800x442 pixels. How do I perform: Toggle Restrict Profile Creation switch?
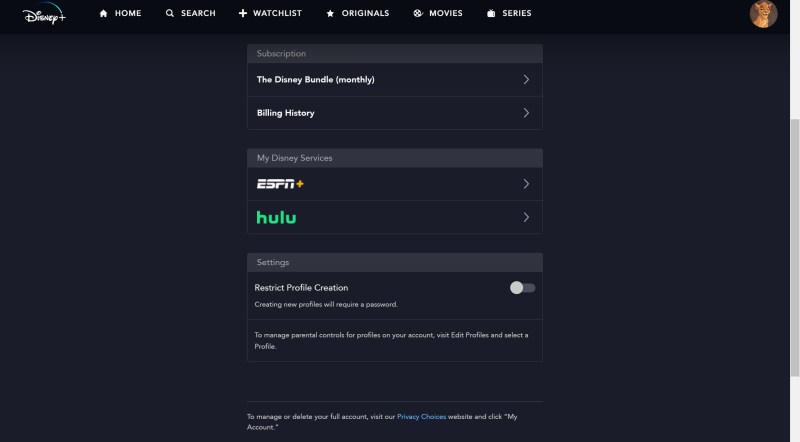click(522, 288)
